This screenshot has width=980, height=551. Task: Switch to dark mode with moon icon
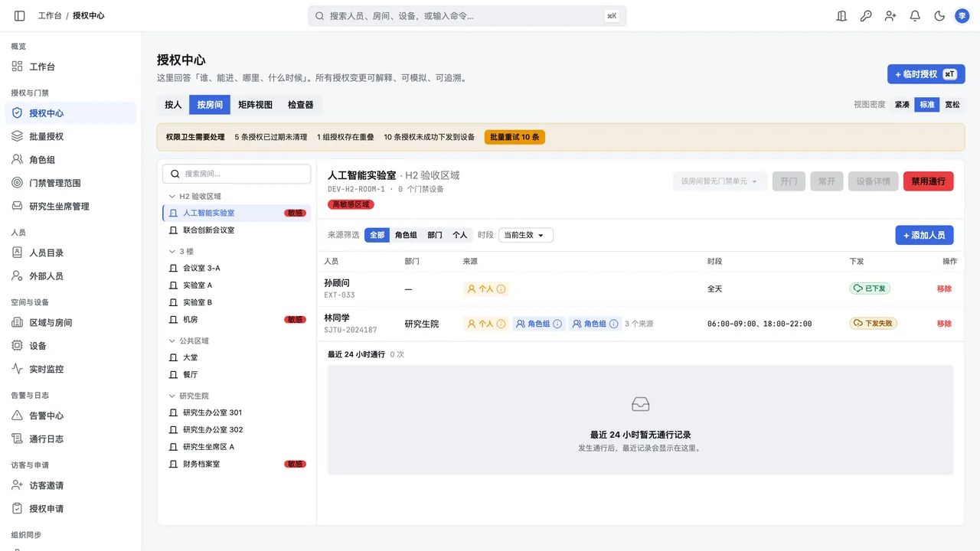939,15
